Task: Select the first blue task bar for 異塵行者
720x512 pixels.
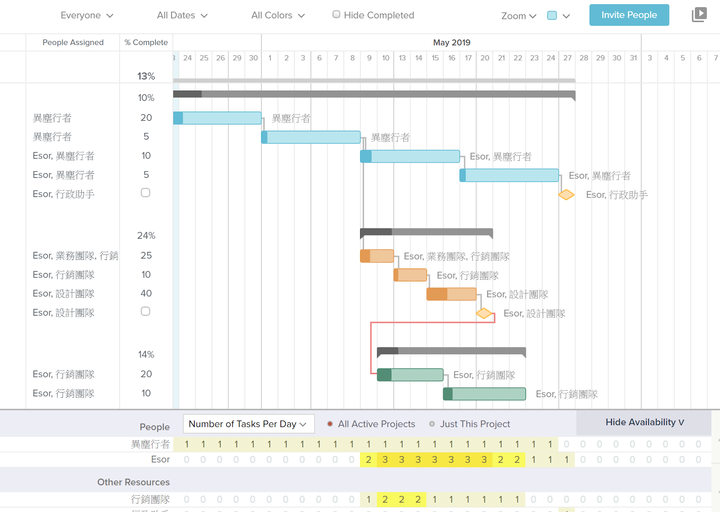Action: coord(217,118)
